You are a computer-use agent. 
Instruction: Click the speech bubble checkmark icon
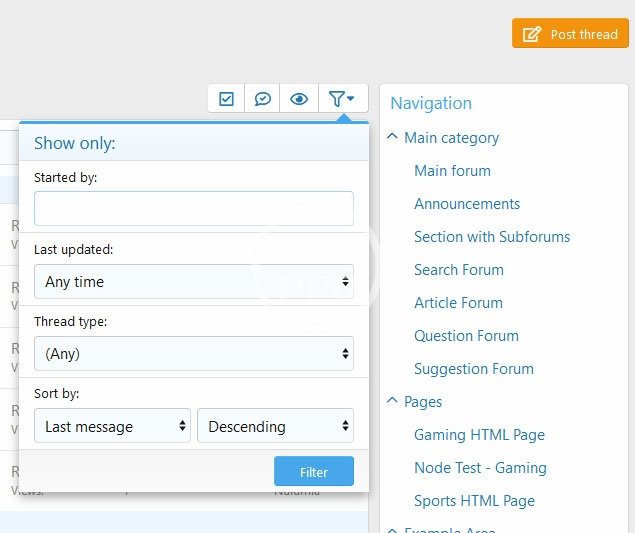pos(262,99)
